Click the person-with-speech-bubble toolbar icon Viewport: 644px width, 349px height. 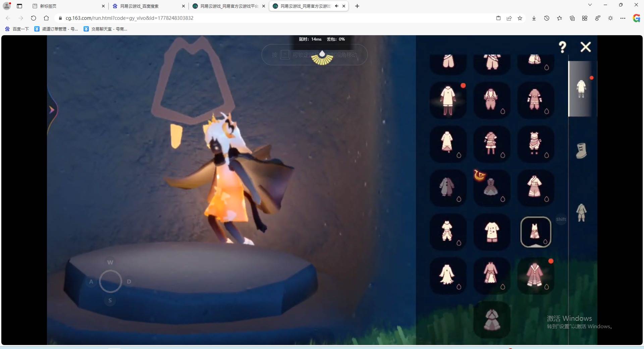click(598, 18)
